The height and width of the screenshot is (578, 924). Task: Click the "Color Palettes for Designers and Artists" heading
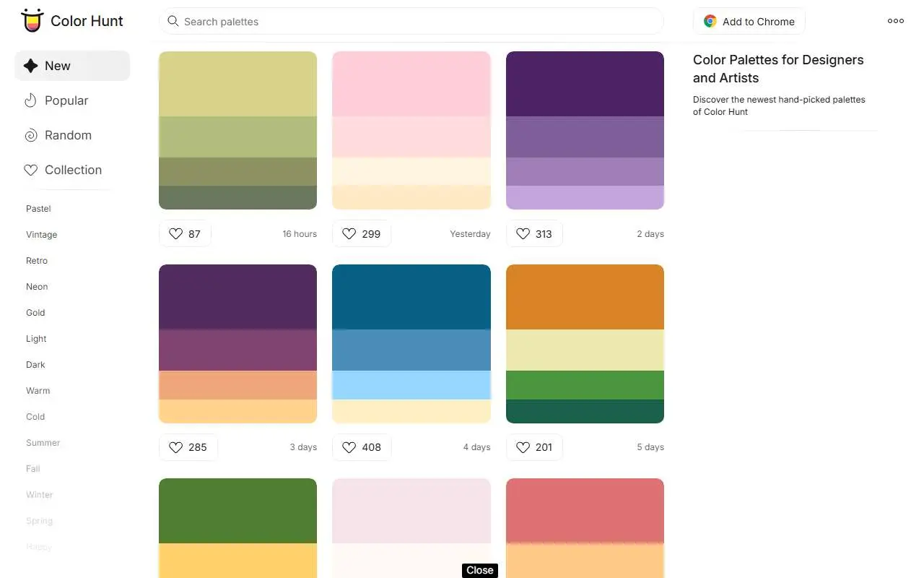point(778,69)
